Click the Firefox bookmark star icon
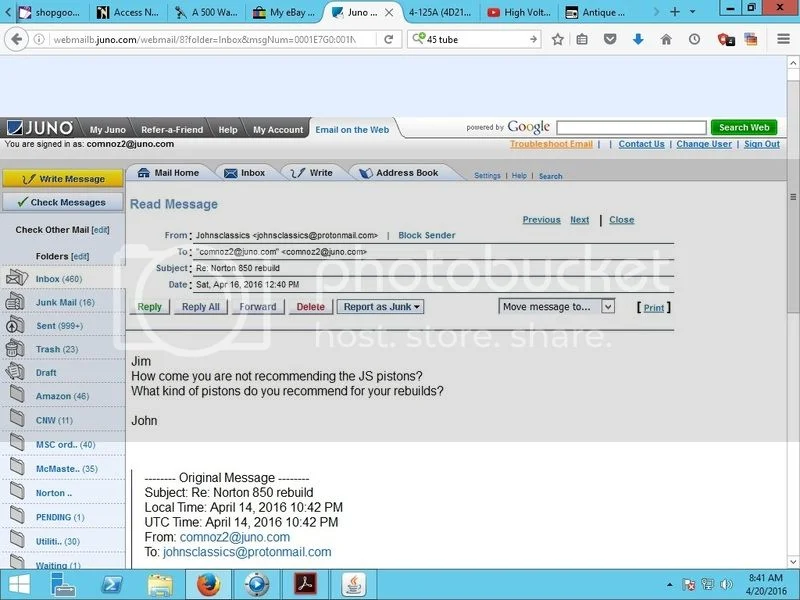The image size is (800, 600). 557,39
